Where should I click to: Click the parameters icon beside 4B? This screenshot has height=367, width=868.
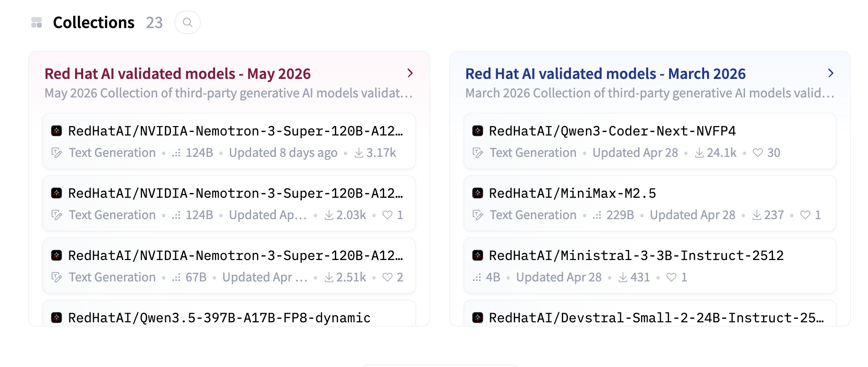477,277
